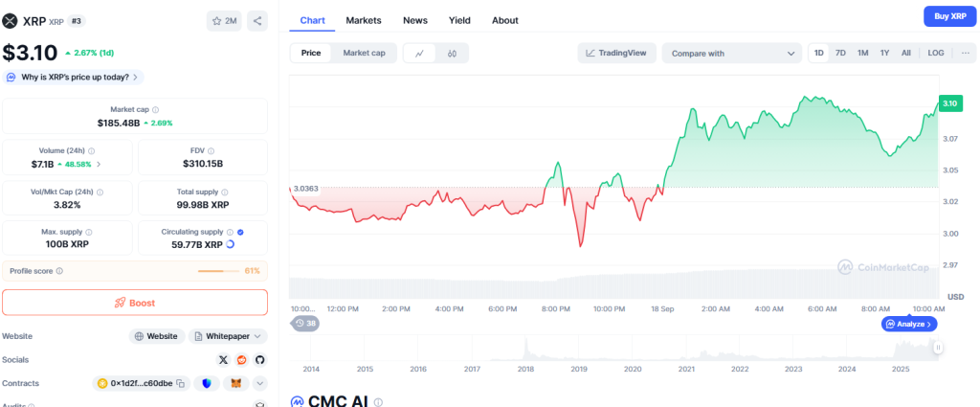Set chart range to 7D
The width and height of the screenshot is (980, 407).
point(840,53)
